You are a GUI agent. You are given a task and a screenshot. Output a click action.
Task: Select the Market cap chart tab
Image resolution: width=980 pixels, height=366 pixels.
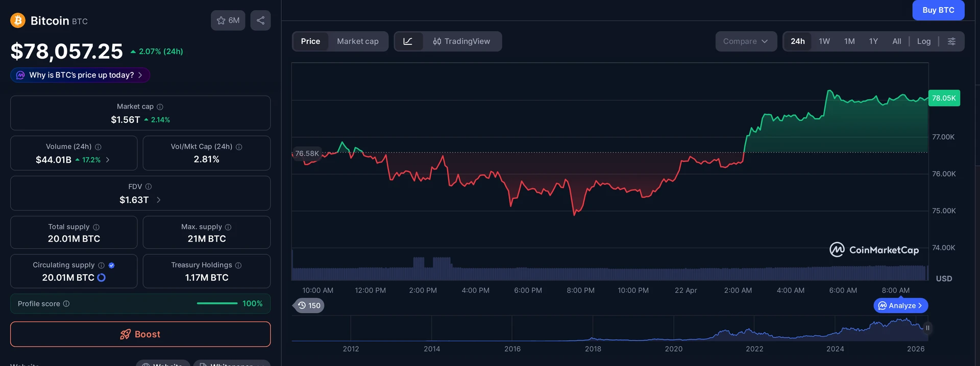358,41
